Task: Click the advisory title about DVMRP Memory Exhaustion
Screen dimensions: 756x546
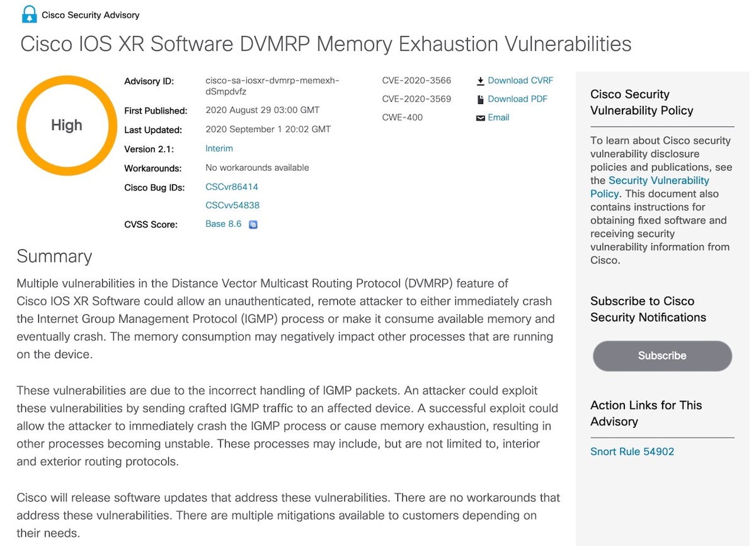Action: [x=326, y=44]
